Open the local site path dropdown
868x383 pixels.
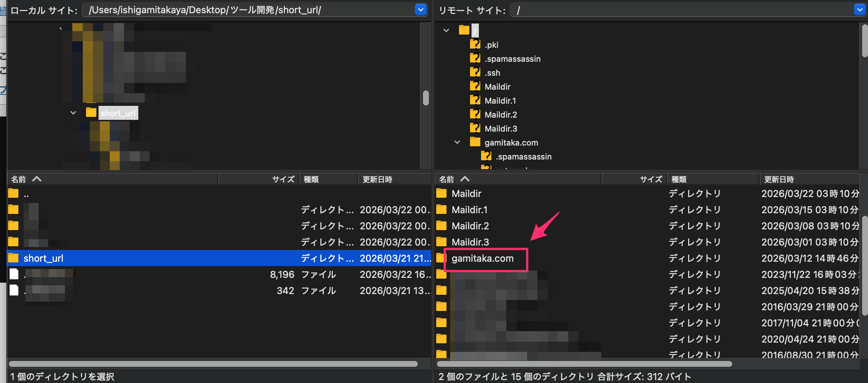pyautogui.click(x=420, y=10)
